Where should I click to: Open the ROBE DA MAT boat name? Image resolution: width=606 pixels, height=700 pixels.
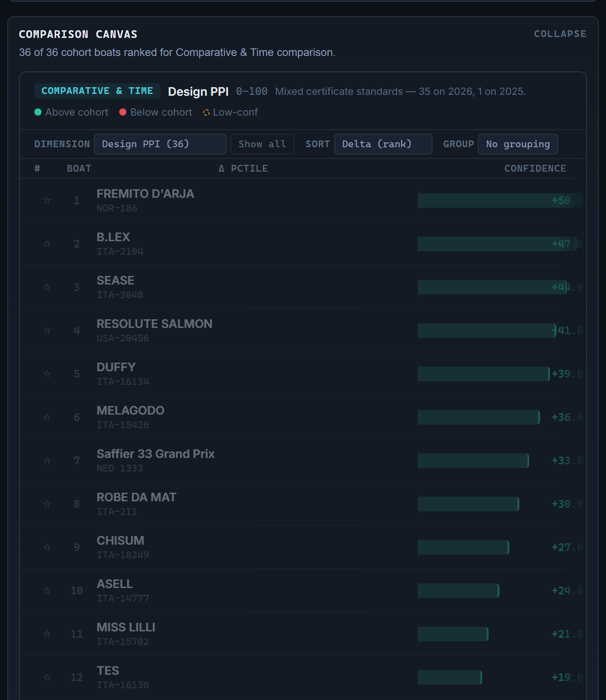point(136,497)
